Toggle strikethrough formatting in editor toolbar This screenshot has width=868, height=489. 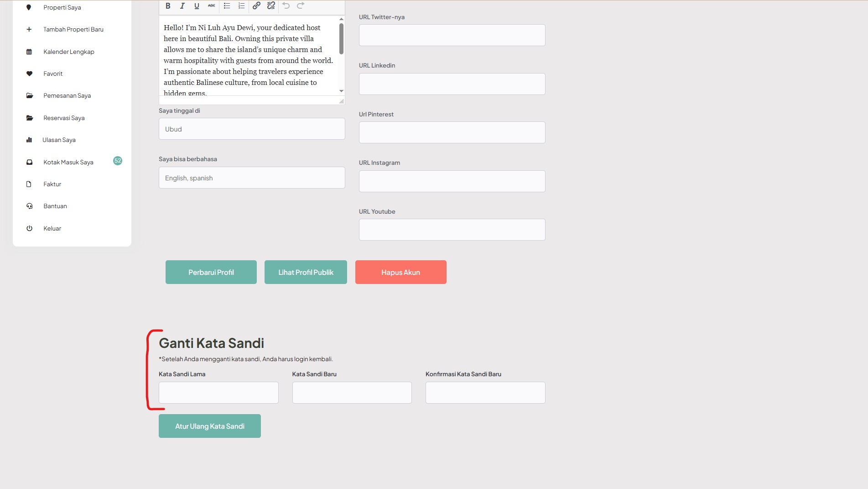(211, 6)
